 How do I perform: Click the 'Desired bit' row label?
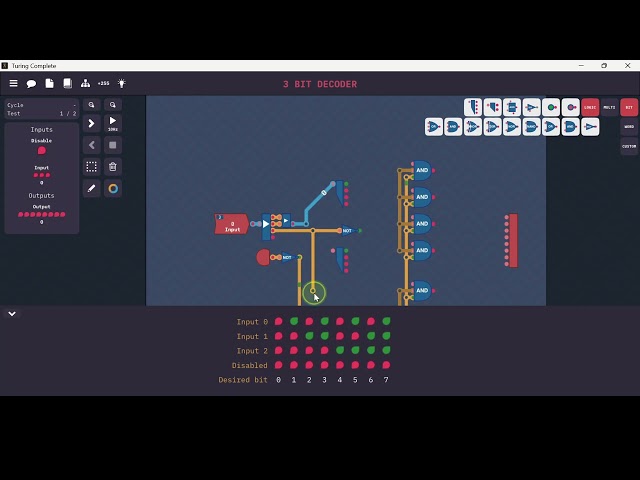[243, 380]
